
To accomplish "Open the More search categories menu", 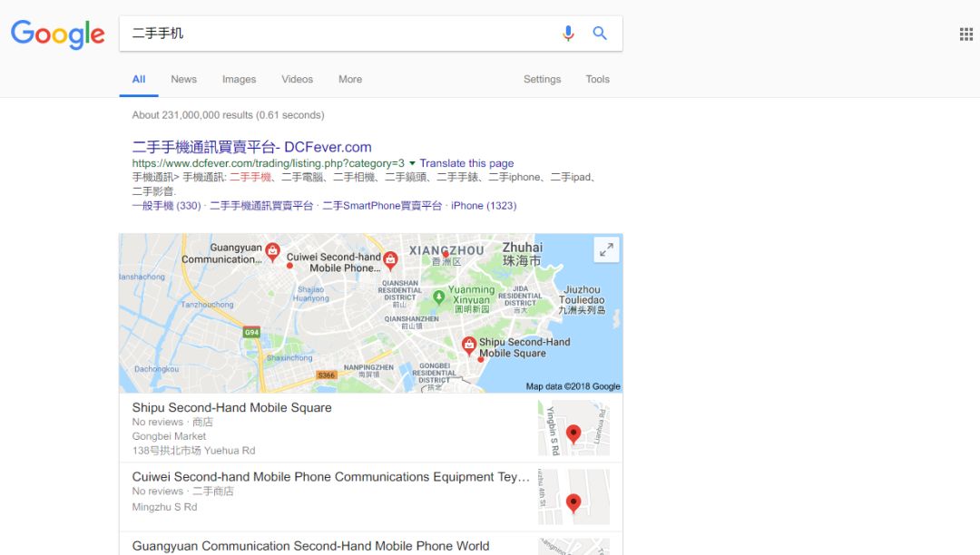I will click(350, 79).
